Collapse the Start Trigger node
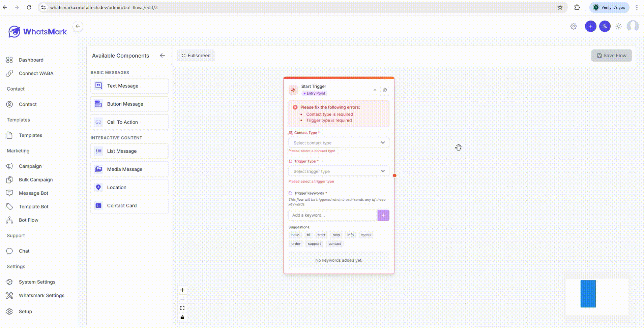This screenshot has width=644, height=328. (374, 90)
